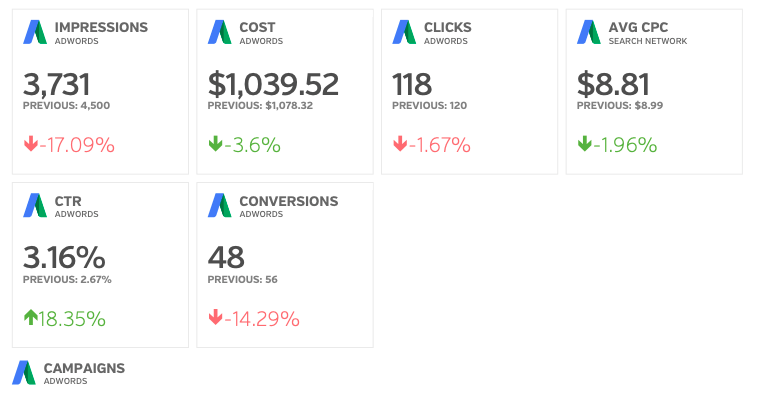Select the CONVERSIONS card title
779x398 pixels.
pyautogui.click(x=289, y=201)
